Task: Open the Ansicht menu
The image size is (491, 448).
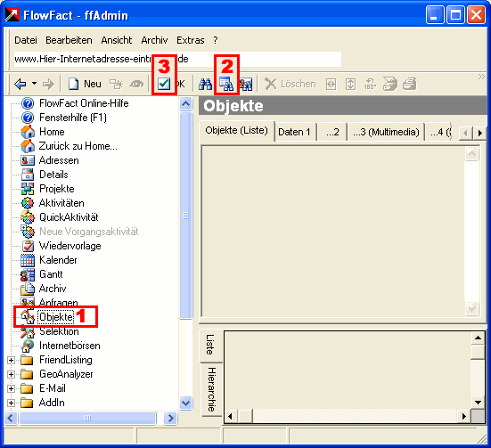Action: 117,40
